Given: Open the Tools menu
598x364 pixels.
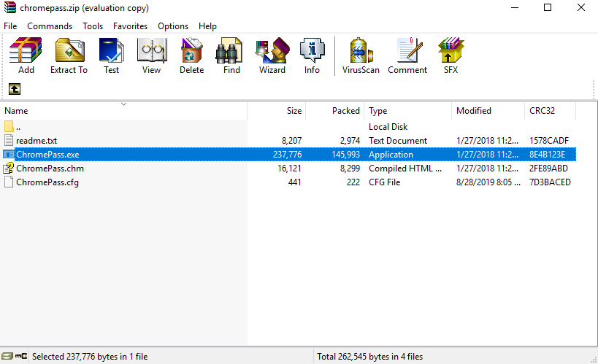Looking at the screenshot, I should [93, 26].
